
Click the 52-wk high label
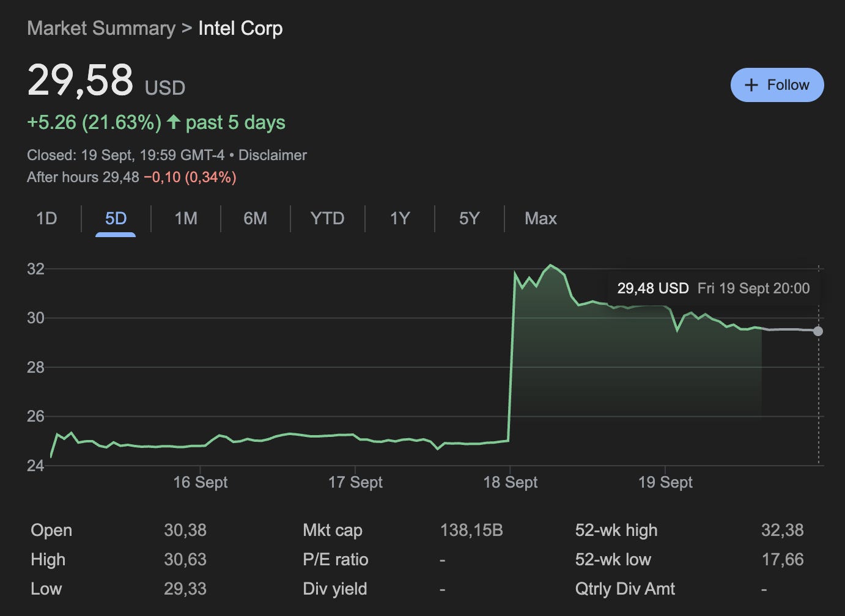[616, 530]
